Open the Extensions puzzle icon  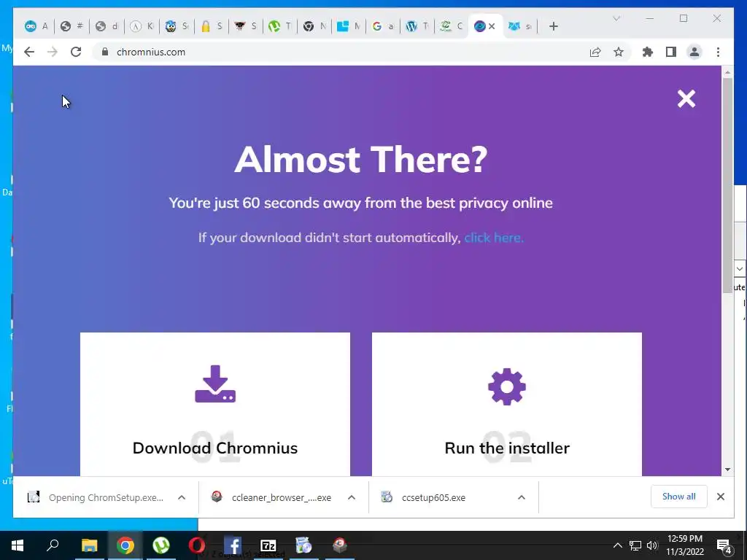tap(648, 52)
